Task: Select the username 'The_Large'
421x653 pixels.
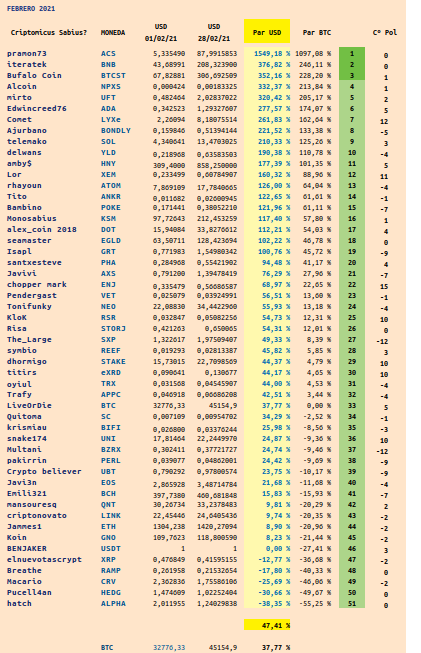Action: [29, 339]
